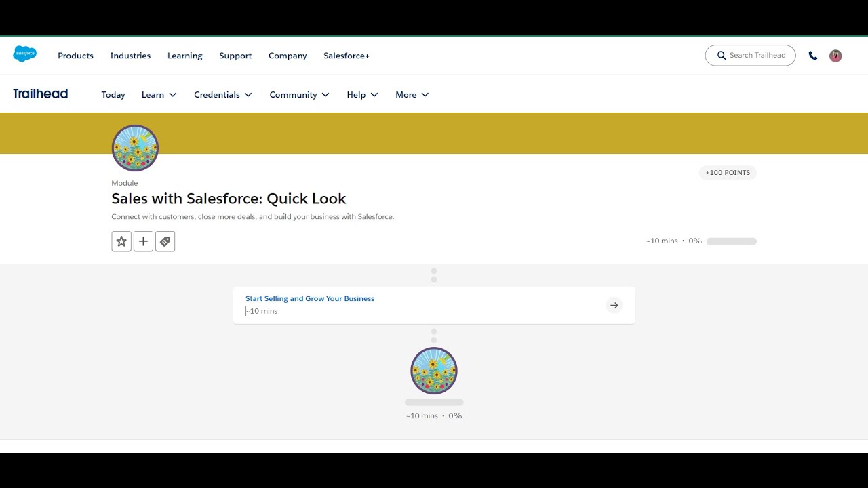Go to Salesforce+
868x488 pixels.
347,56
